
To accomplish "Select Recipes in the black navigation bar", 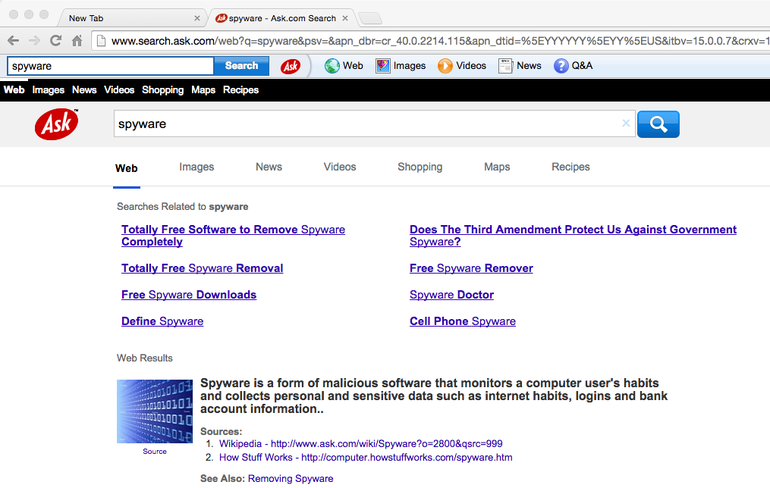I will 241,90.
